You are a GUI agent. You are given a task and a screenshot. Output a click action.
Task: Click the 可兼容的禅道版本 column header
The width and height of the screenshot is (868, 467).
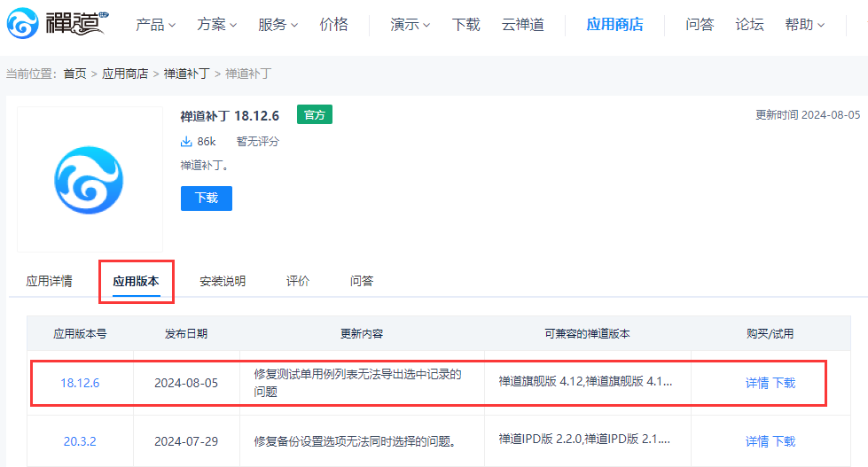click(587, 334)
